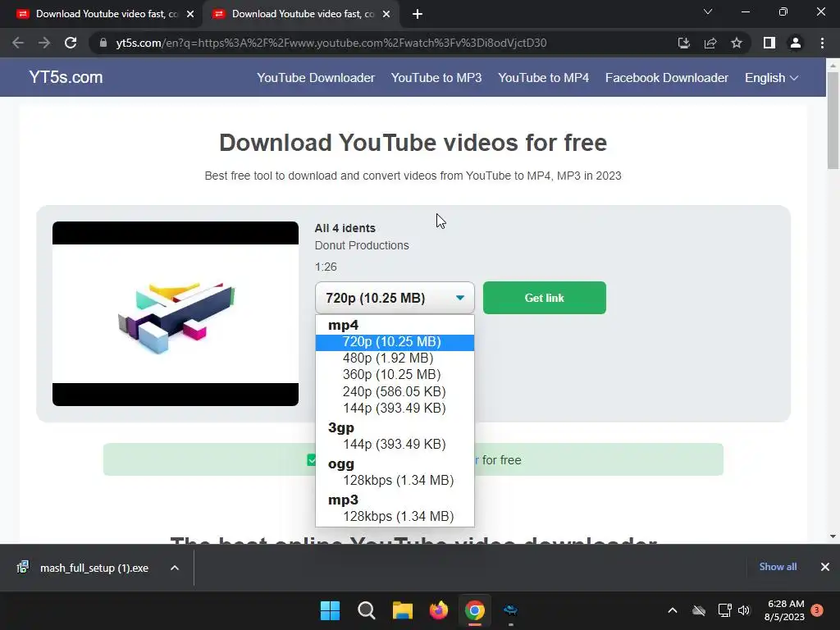This screenshot has width=840, height=630.
Task: View site security lock info
Action: pos(103,43)
